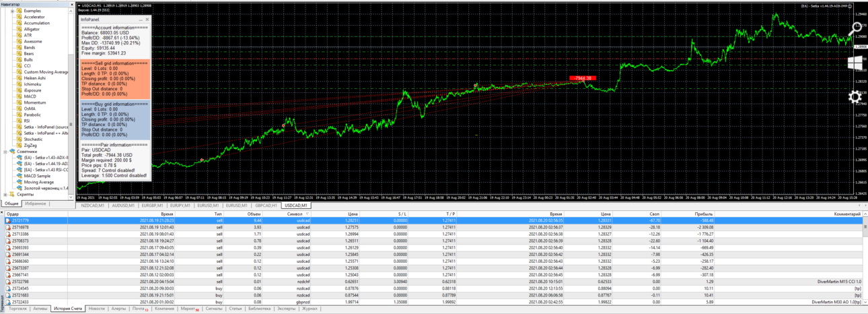Select the Momentum indicator icon

coord(20,102)
